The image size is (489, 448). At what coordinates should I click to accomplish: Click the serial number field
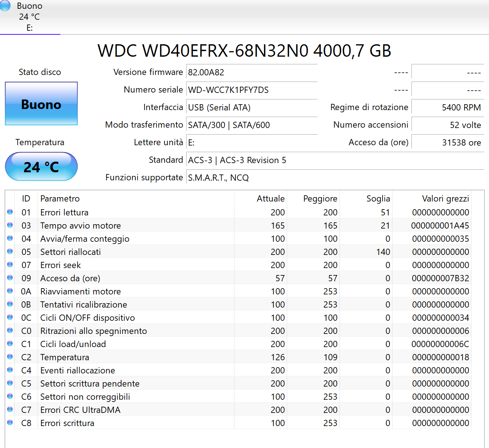(251, 90)
